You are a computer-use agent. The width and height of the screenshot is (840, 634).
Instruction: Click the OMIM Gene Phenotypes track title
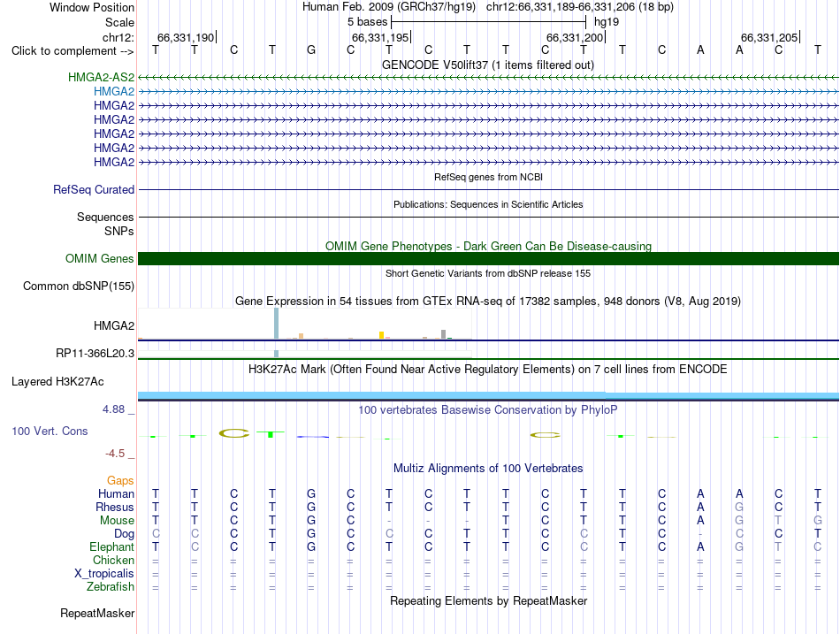[489, 246]
